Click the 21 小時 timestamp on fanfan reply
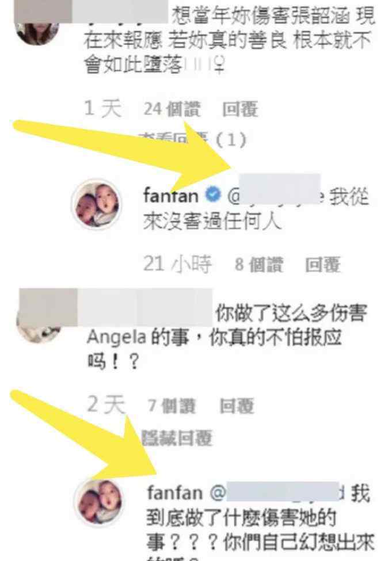 [x=177, y=265]
